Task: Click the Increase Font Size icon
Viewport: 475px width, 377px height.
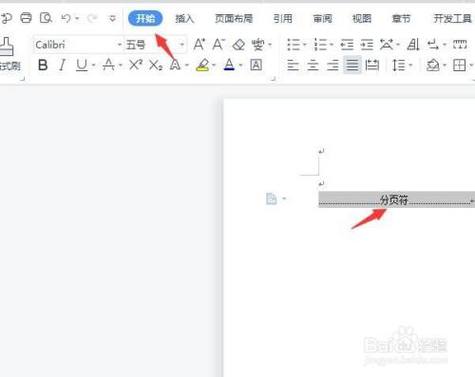Action: (x=199, y=44)
